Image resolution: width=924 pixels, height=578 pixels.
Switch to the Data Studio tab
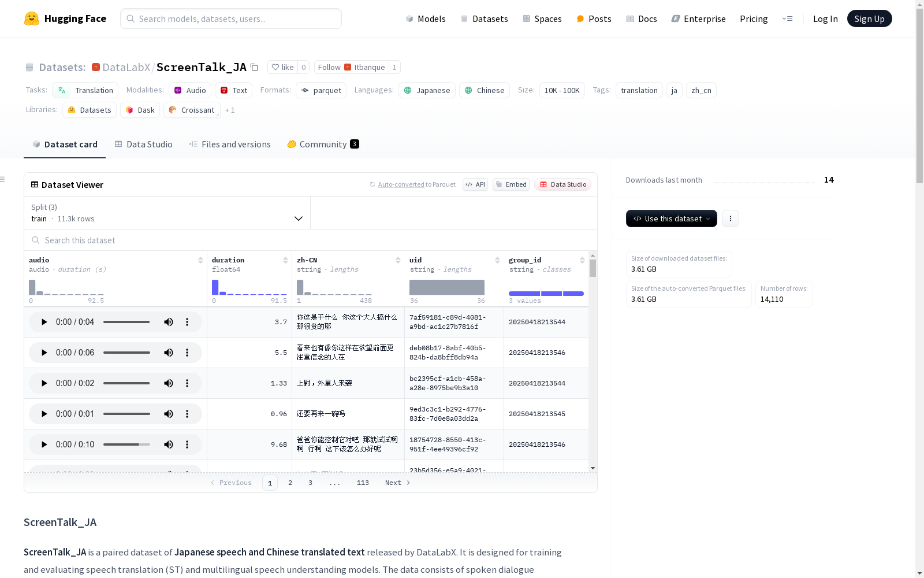[x=144, y=144]
